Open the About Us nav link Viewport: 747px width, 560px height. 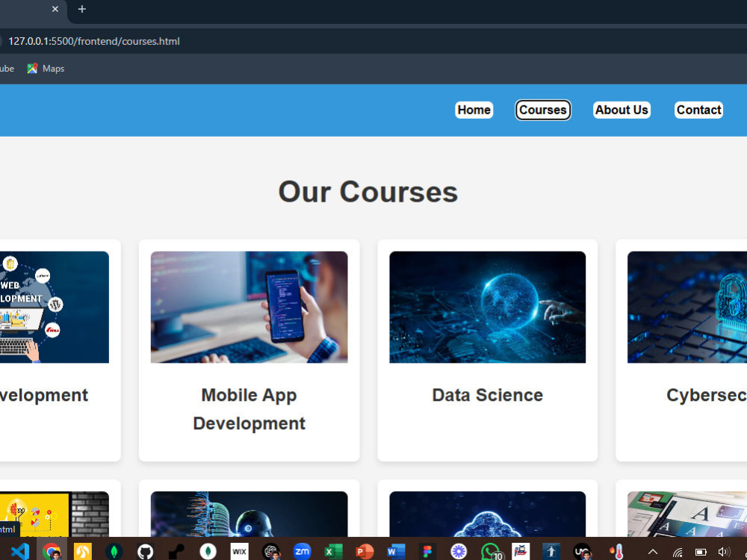tap(622, 110)
